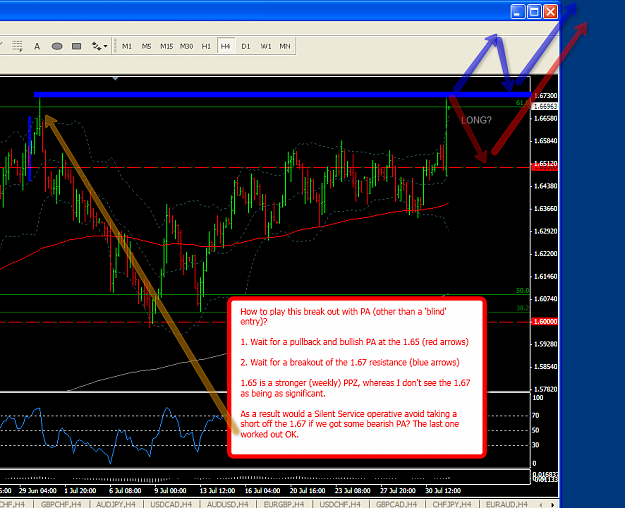This screenshot has width=625, height=508.
Task: Open the EURGBP,H4 chart tab
Action: point(284,504)
